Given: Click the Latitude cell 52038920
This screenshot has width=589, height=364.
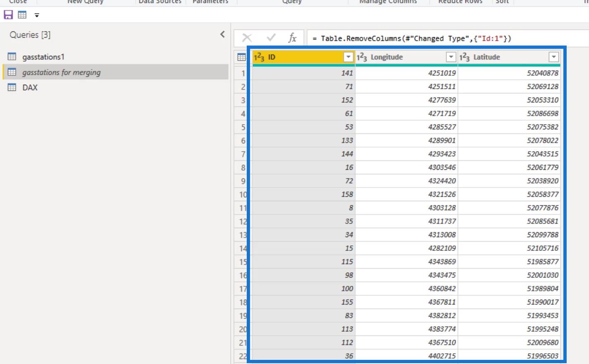Looking at the screenshot, I should pos(509,181).
